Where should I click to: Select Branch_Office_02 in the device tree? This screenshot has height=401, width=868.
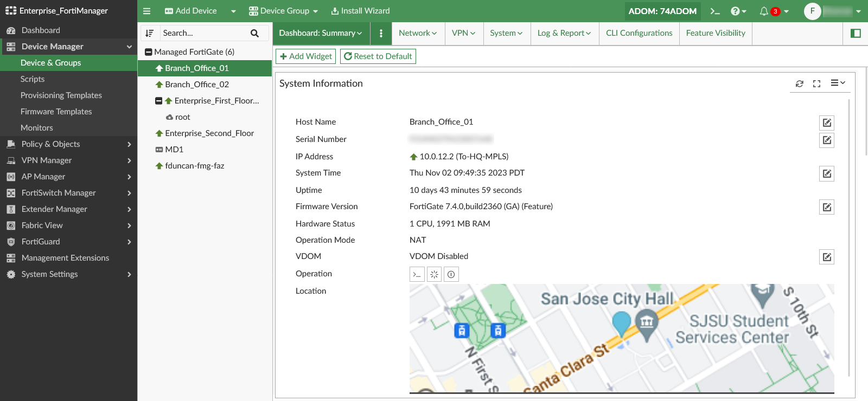(x=196, y=85)
